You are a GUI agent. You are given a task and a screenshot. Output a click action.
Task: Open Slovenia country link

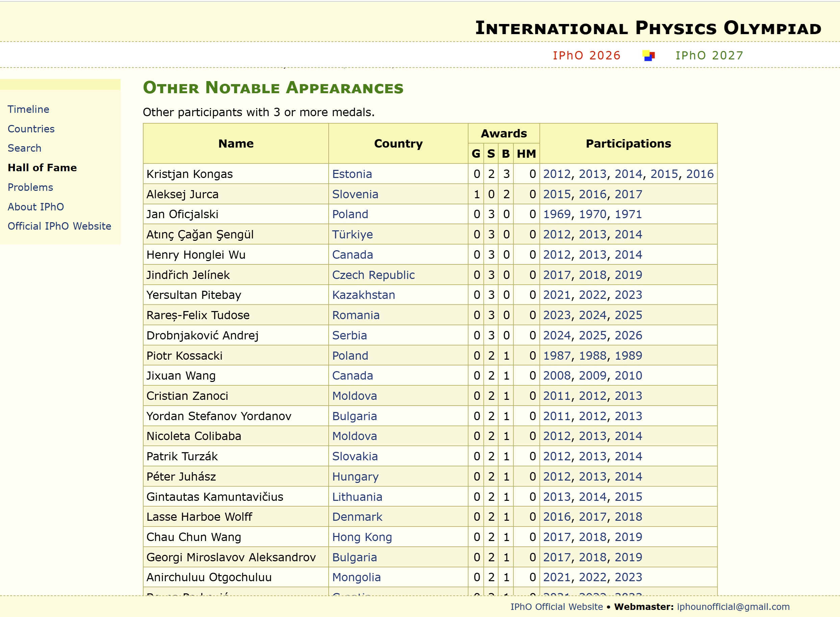coord(355,194)
